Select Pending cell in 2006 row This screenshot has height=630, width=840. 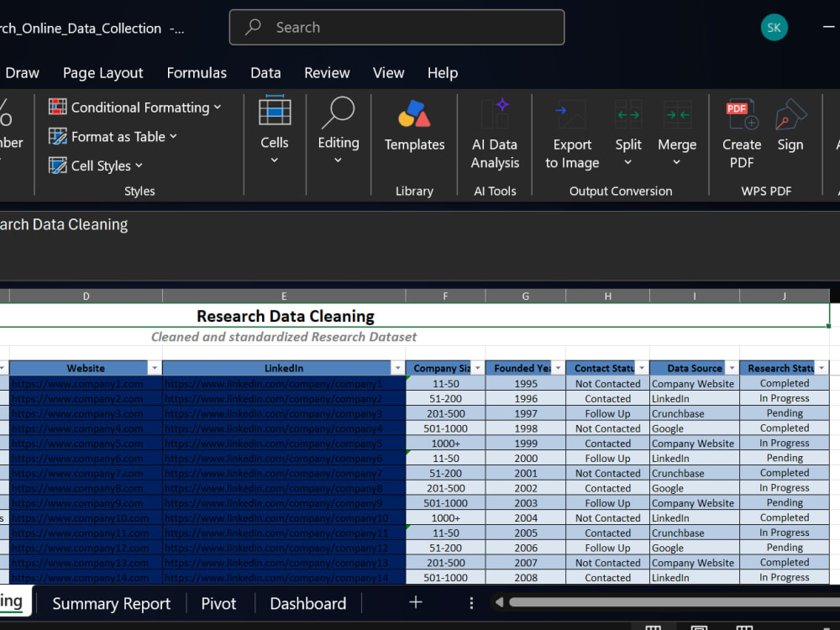tap(785, 548)
